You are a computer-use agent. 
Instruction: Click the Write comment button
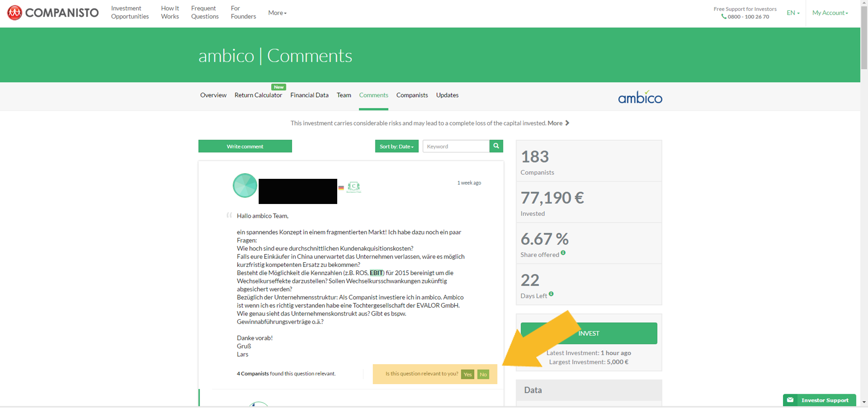coord(245,146)
